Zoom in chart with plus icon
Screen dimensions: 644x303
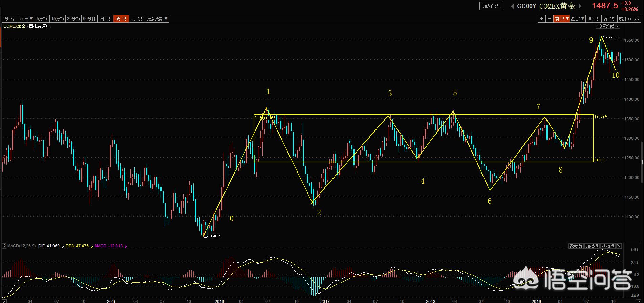[542, 19]
